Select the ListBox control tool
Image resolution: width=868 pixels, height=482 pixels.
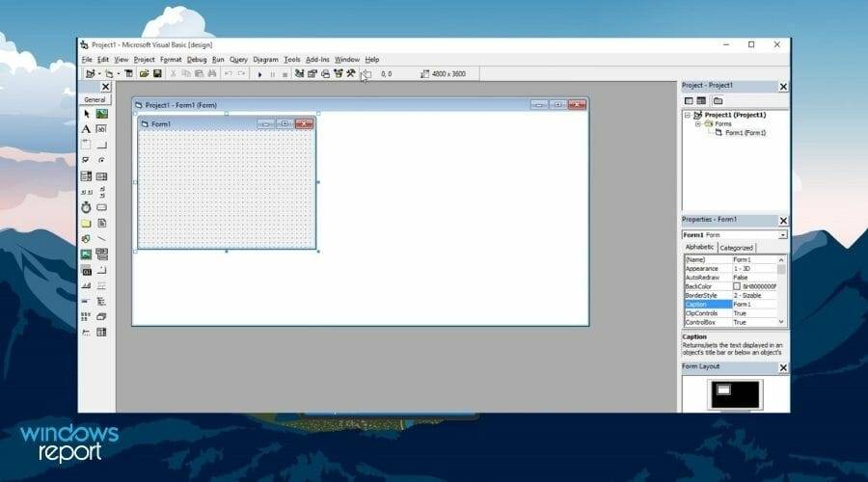(x=102, y=176)
